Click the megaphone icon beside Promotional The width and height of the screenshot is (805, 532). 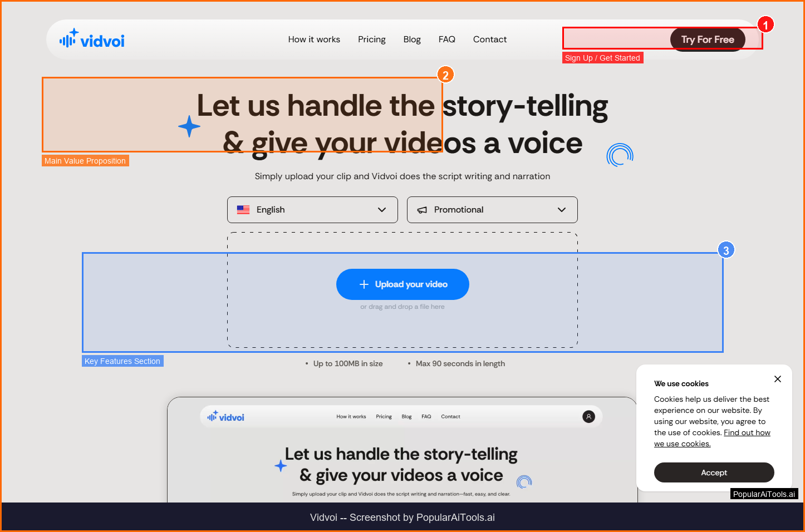coord(423,210)
